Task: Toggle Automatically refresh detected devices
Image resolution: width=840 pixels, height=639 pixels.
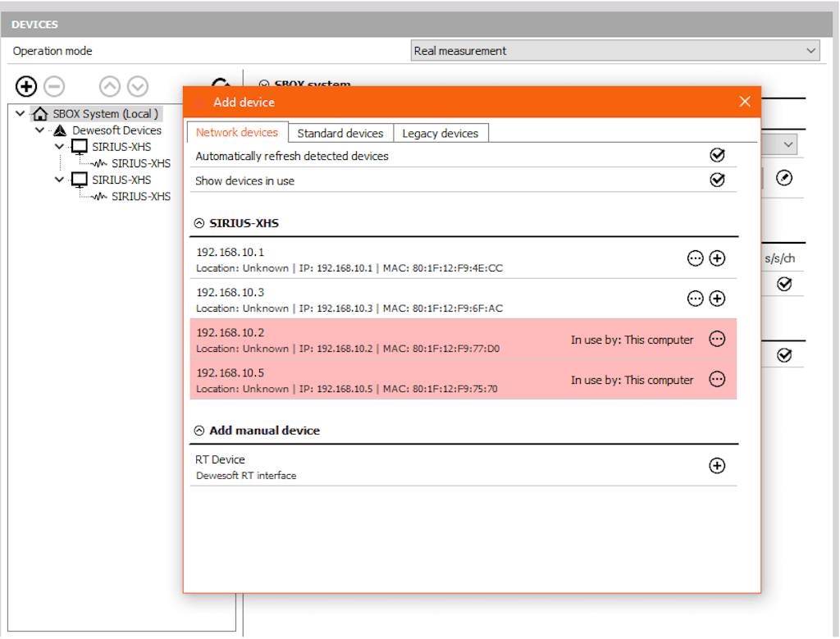Action: tap(717, 155)
